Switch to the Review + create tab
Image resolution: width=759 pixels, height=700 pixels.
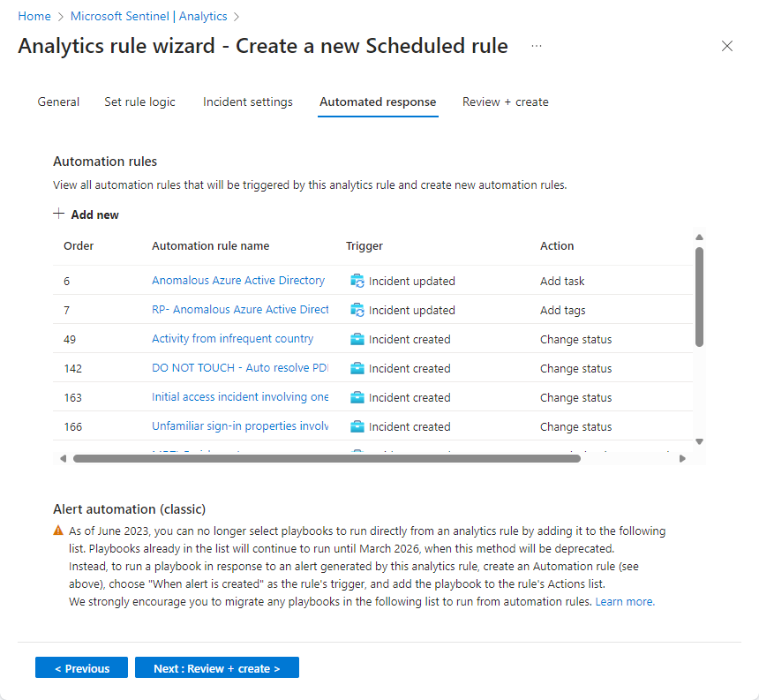(505, 102)
